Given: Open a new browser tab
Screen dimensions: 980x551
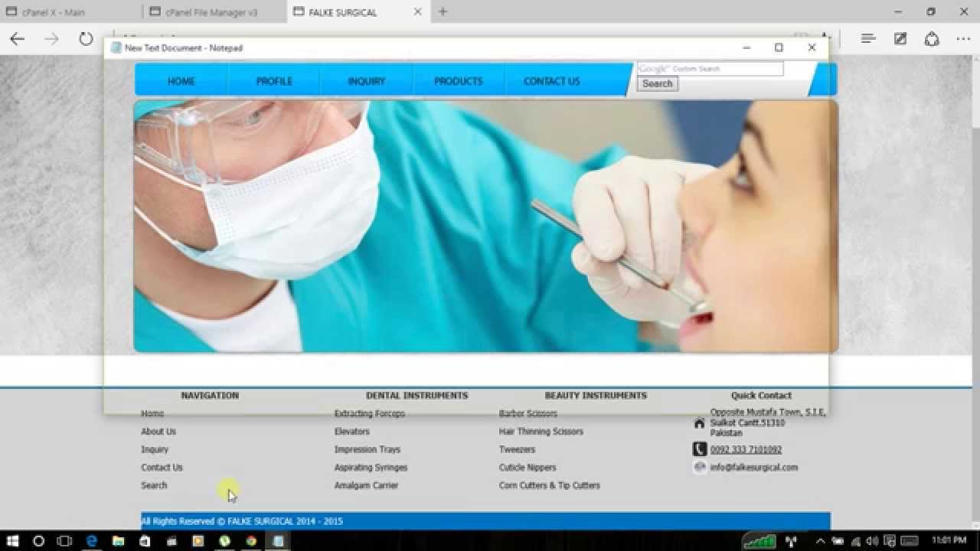Looking at the screenshot, I should (x=443, y=11).
